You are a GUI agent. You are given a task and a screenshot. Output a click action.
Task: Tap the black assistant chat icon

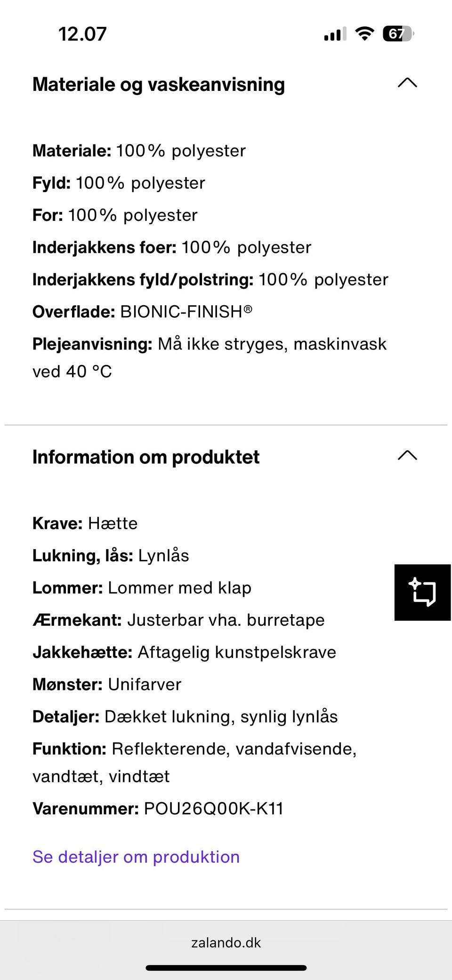[422, 592]
